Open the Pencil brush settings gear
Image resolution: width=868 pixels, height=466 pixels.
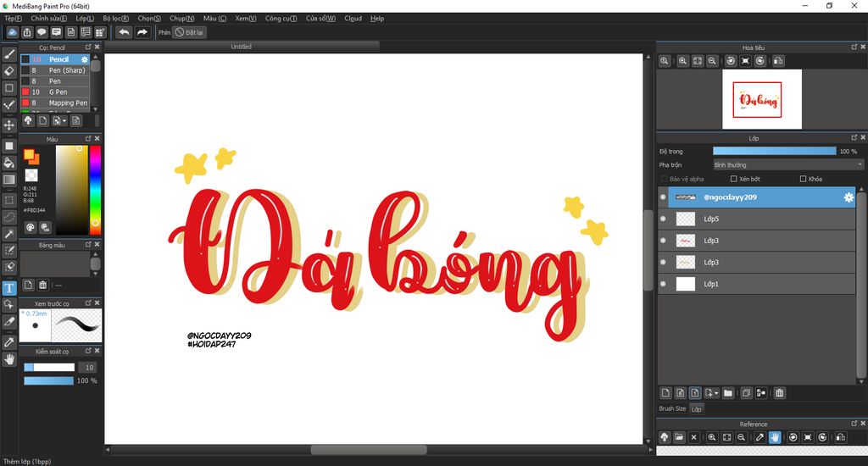[x=85, y=59]
